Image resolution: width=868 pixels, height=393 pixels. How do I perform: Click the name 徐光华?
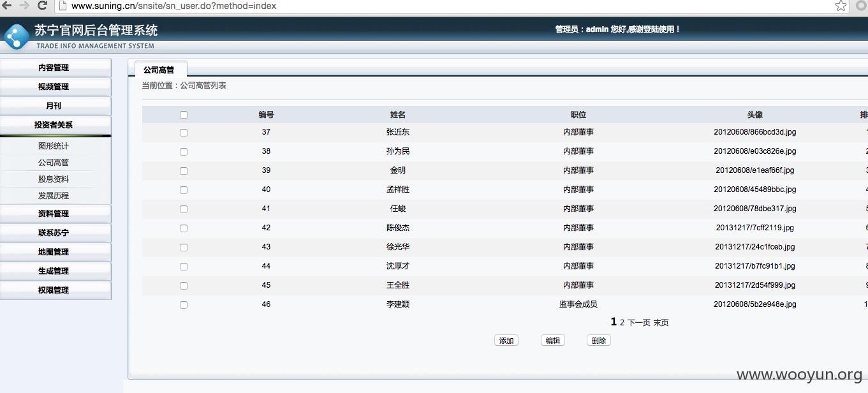pyautogui.click(x=398, y=247)
